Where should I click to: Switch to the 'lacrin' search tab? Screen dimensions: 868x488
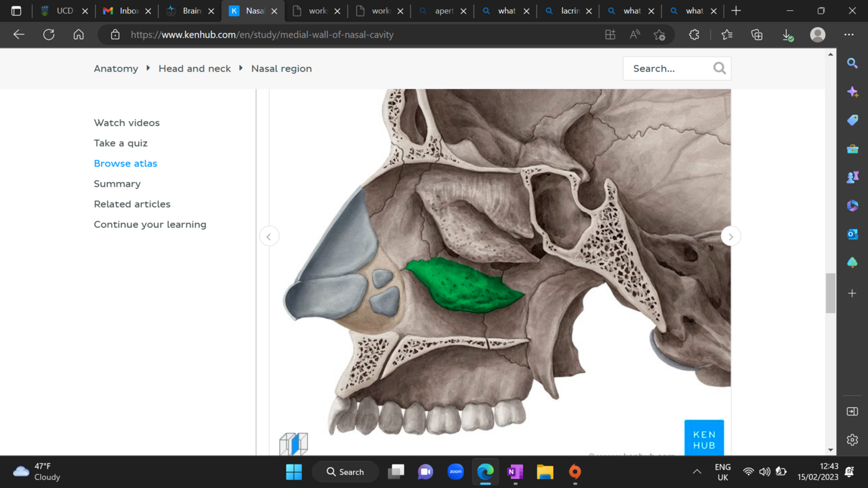[569, 11]
